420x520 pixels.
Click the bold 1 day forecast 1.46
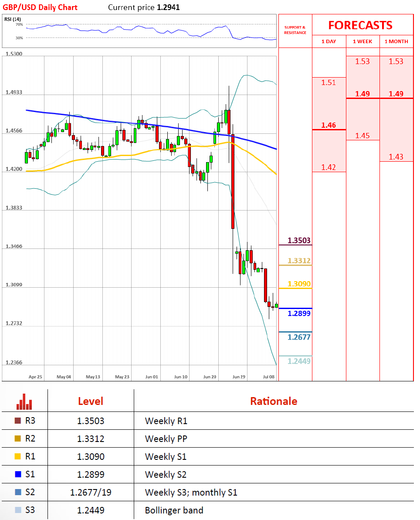click(329, 126)
